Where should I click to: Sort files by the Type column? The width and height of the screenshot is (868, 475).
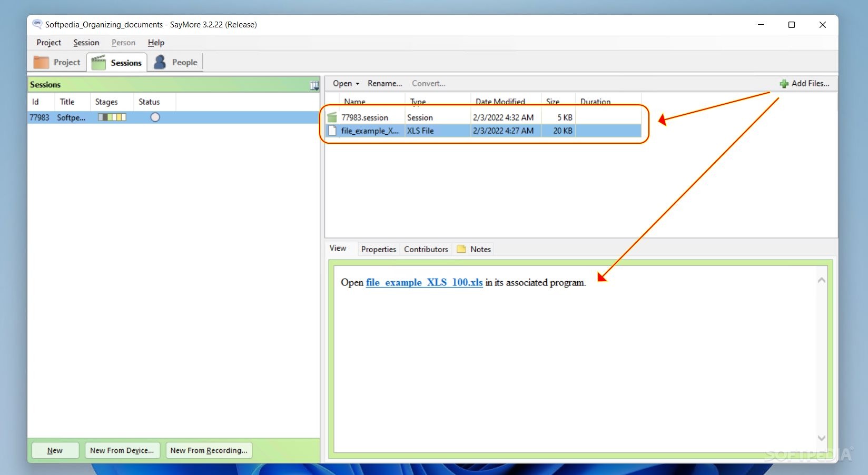437,100
